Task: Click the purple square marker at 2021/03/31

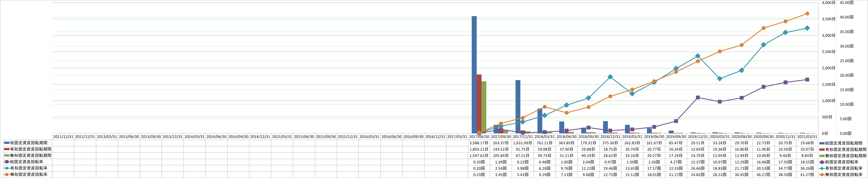Action: 807,80
